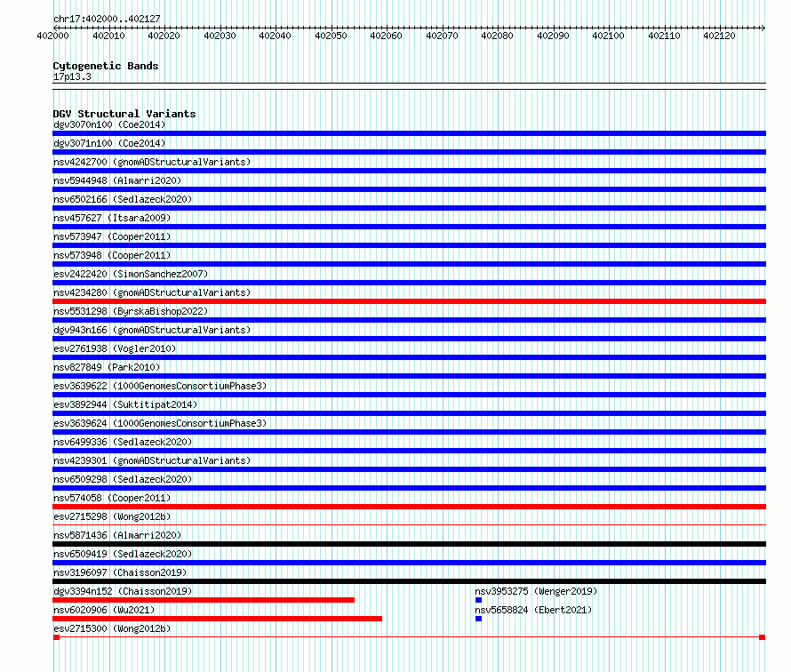Click the Cytogenetic Bands track title
791x672 pixels.
pos(106,66)
